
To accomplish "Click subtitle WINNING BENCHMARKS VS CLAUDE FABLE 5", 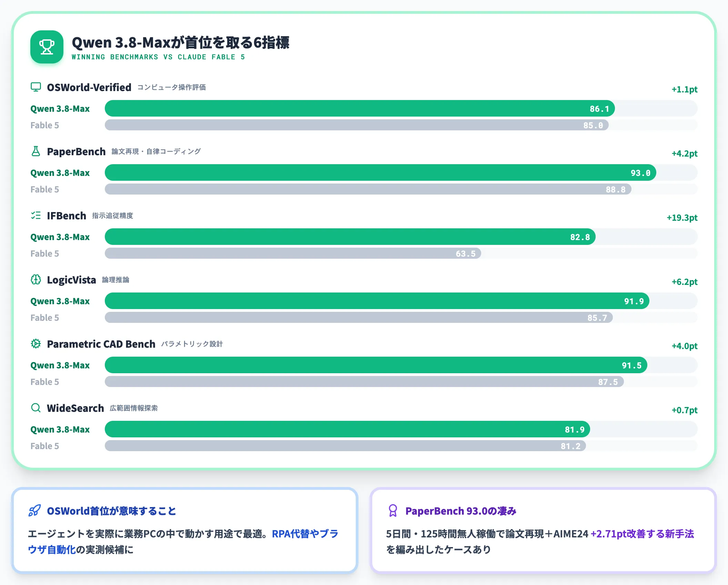I will click(x=158, y=57).
